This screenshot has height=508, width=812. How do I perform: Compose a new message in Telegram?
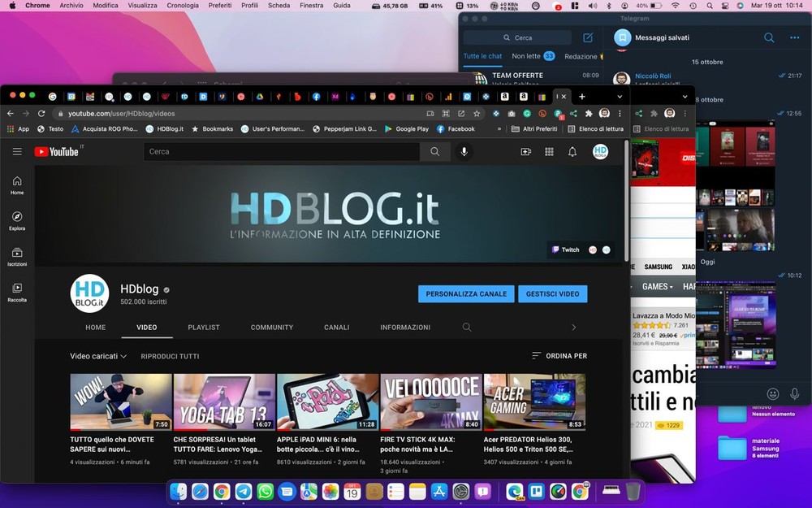[x=588, y=37]
